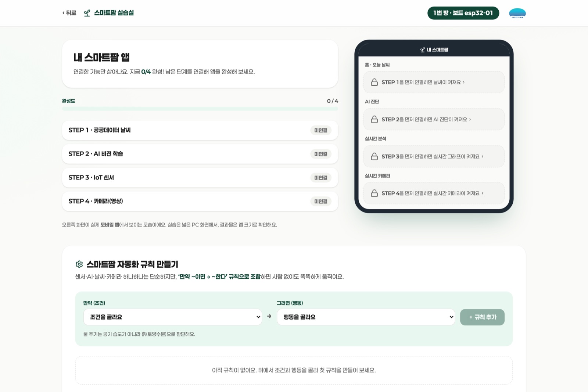Viewport: 588px width, 392px height.
Task: Open locked 실시간 카메라 card for STEP 4
Action: pyautogui.click(x=434, y=193)
